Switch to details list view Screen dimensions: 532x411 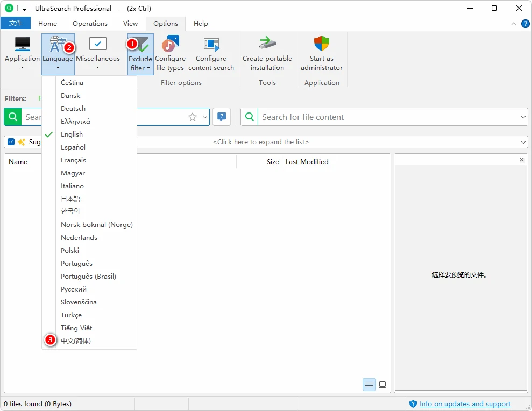pos(369,385)
